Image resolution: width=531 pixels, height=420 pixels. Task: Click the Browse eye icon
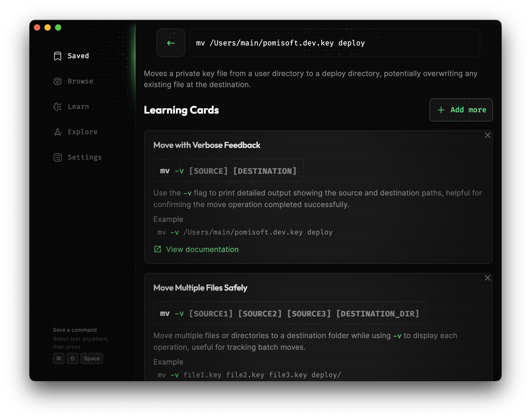(57, 81)
